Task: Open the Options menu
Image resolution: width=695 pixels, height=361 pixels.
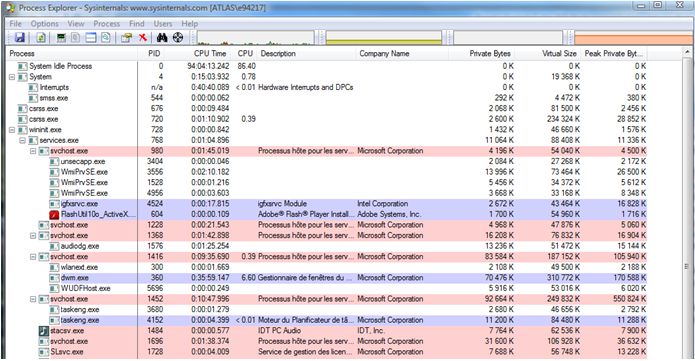Action: click(x=44, y=24)
